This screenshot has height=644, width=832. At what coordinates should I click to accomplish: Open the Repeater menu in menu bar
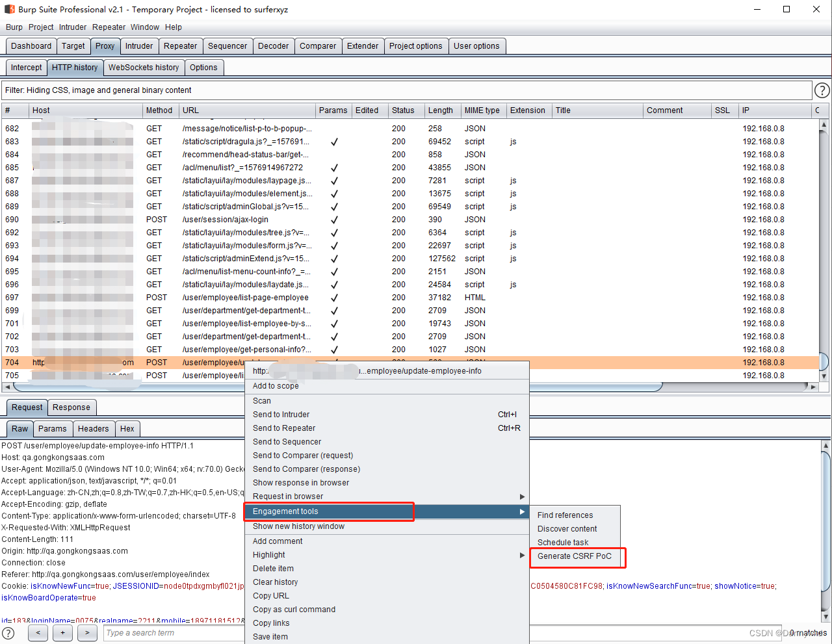pyautogui.click(x=109, y=27)
